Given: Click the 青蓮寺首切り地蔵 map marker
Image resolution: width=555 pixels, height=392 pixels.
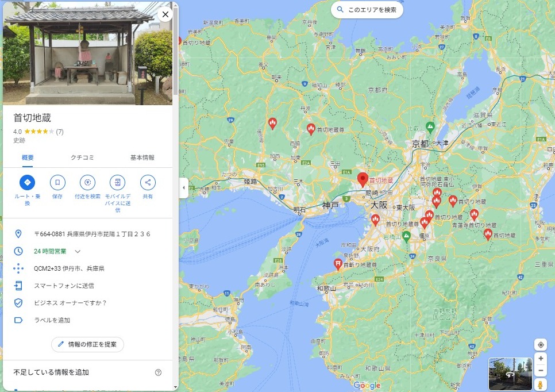Looking at the screenshot, I should 474,214.
